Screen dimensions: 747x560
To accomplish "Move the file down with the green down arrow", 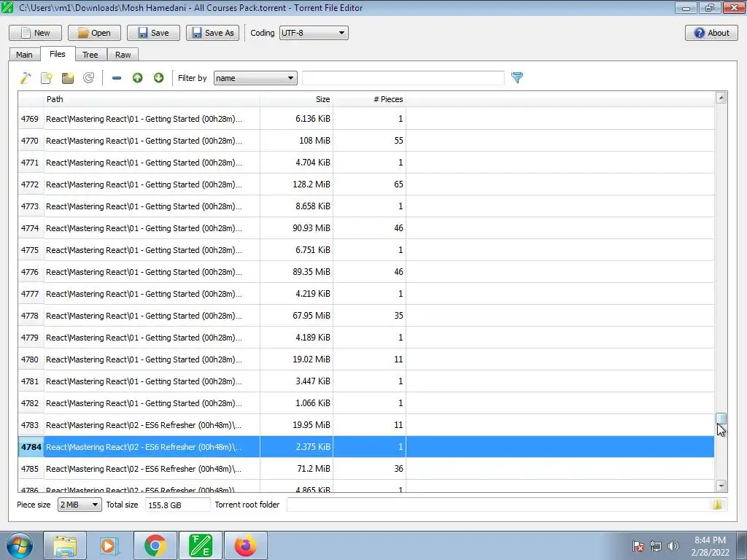I will [x=158, y=77].
